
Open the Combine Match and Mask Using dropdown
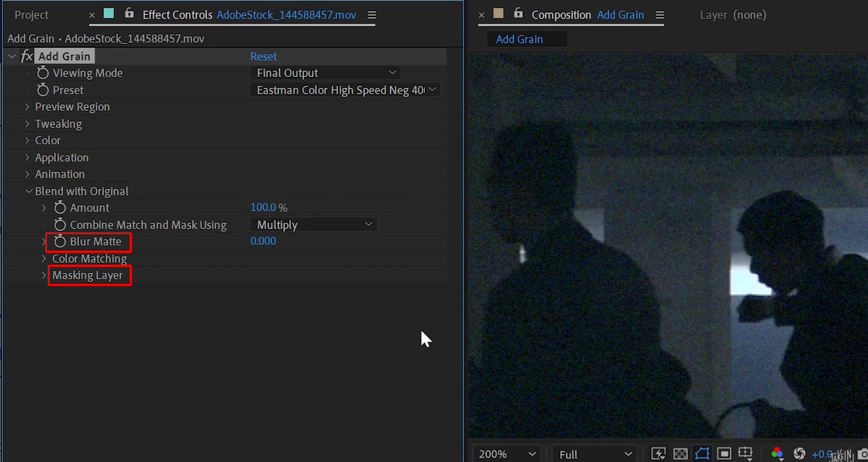(313, 224)
